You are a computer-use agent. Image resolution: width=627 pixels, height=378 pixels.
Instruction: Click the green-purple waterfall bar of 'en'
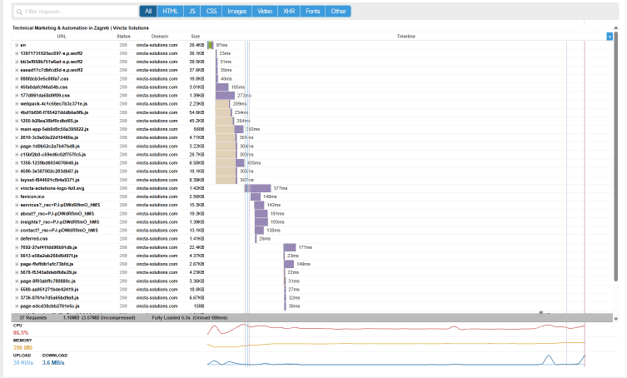coord(210,45)
